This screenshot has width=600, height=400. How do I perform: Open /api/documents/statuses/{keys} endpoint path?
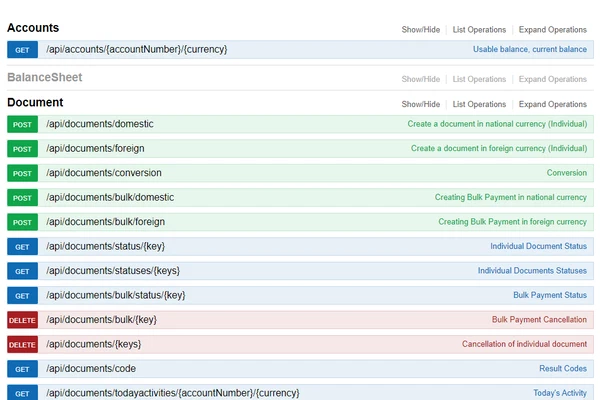(x=113, y=271)
